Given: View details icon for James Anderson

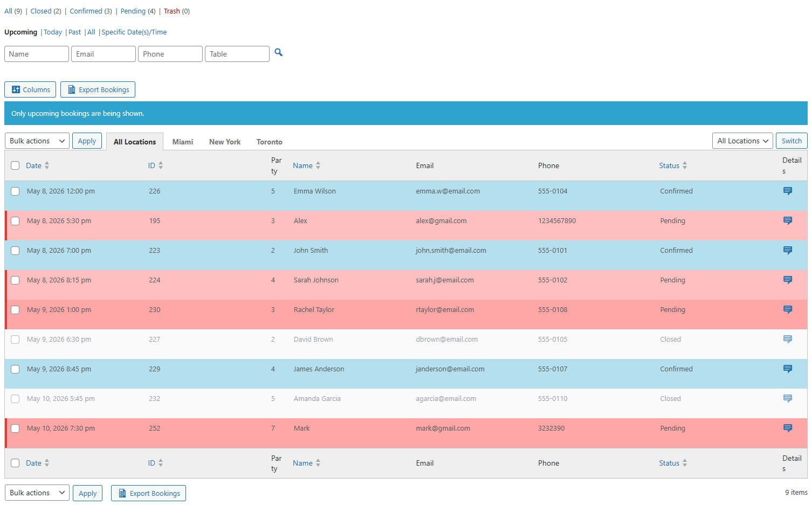Looking at the screenshot, I should coord(787,369).
